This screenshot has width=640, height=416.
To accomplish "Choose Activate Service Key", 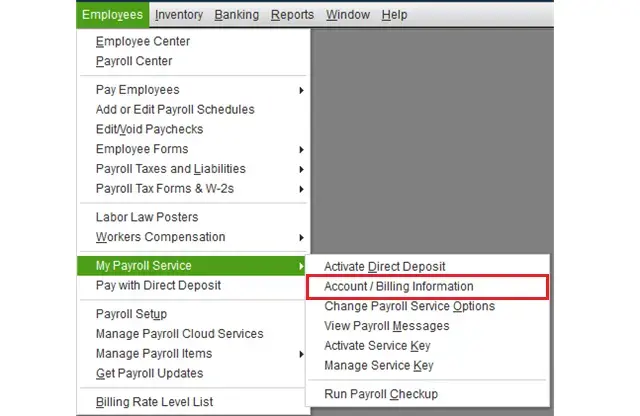I will coord(377,346).
